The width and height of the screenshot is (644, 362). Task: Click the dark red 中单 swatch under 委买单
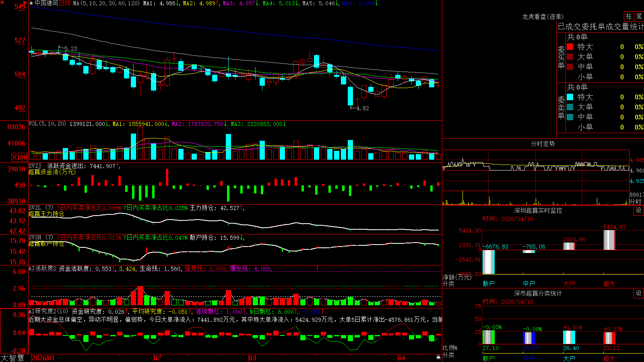pyautogui.click(x=570, y=66)
